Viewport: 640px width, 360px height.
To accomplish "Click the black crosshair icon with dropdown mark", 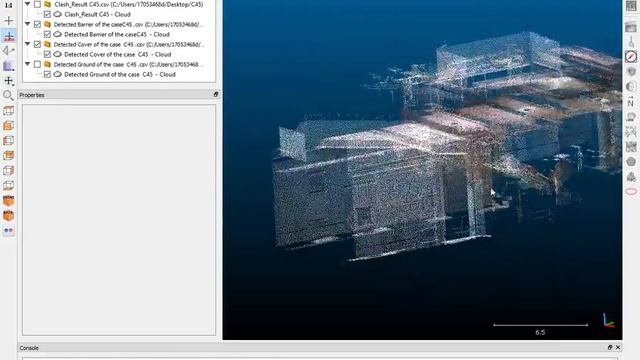I will pyautogui.click(x=9, y=81).
